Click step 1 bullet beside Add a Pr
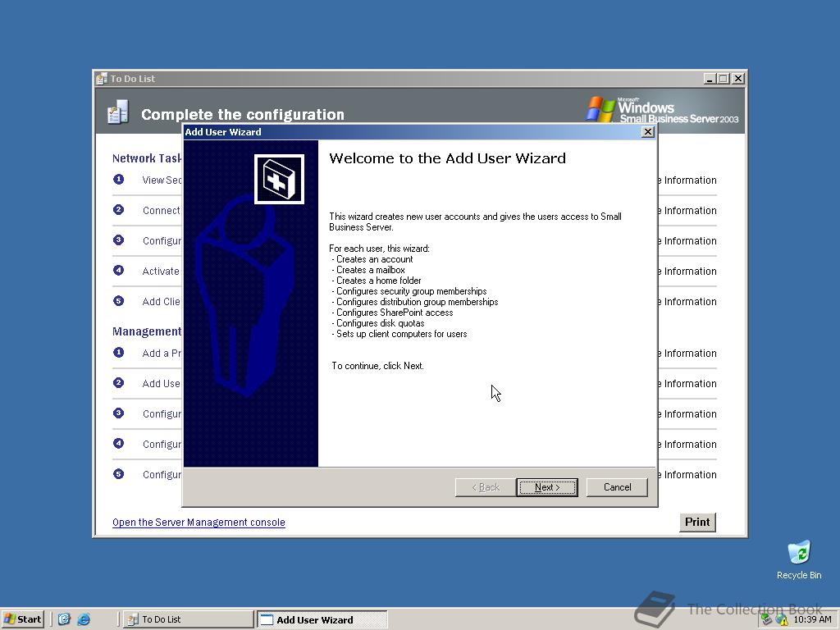The height and width of the screenshot is (630, 840). [x=118, y=353]
